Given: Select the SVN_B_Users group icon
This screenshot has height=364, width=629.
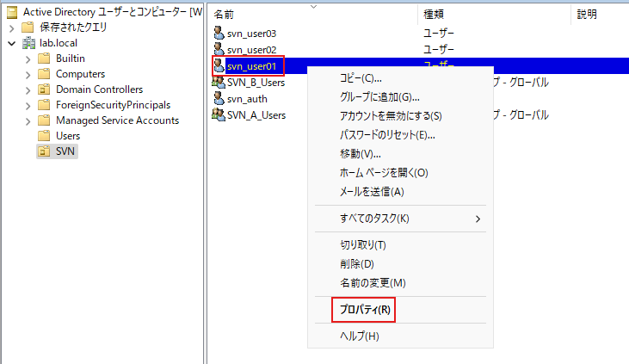Looking at the screenshot, I should (219, 83).
